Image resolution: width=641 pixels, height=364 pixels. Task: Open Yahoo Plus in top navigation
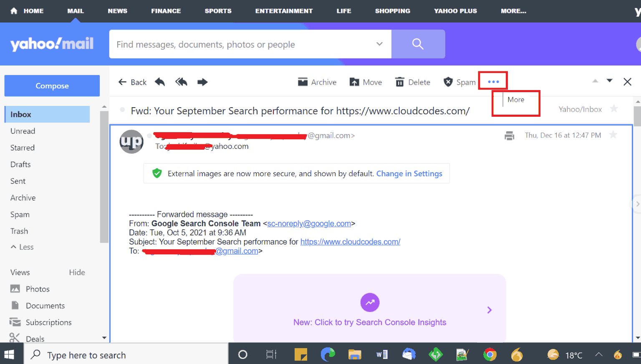coord(455,11)
